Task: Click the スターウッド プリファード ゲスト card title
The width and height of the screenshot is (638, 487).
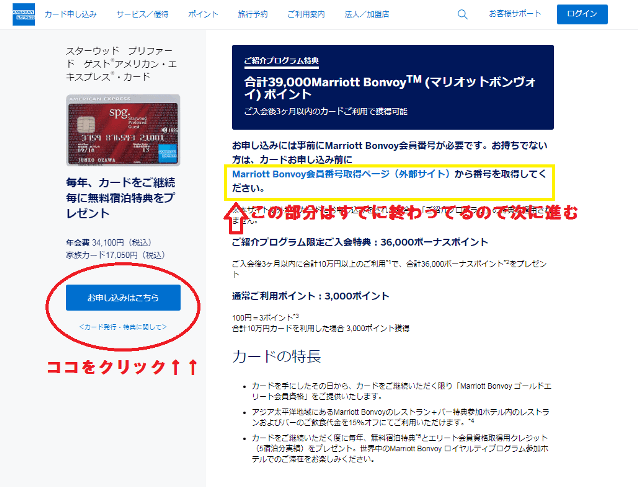Action: click(x=121, y=64)
